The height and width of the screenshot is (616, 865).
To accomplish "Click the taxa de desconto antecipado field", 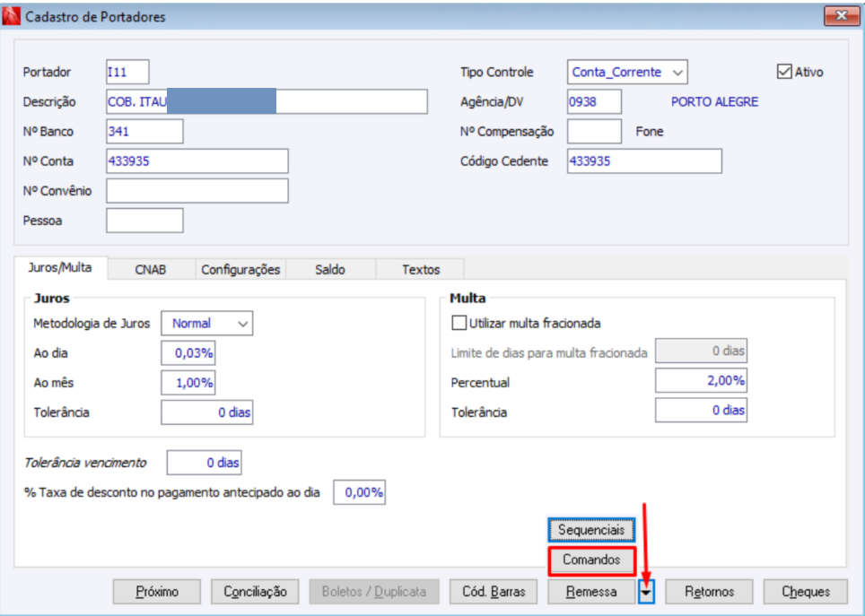I will tap(359, 492).
